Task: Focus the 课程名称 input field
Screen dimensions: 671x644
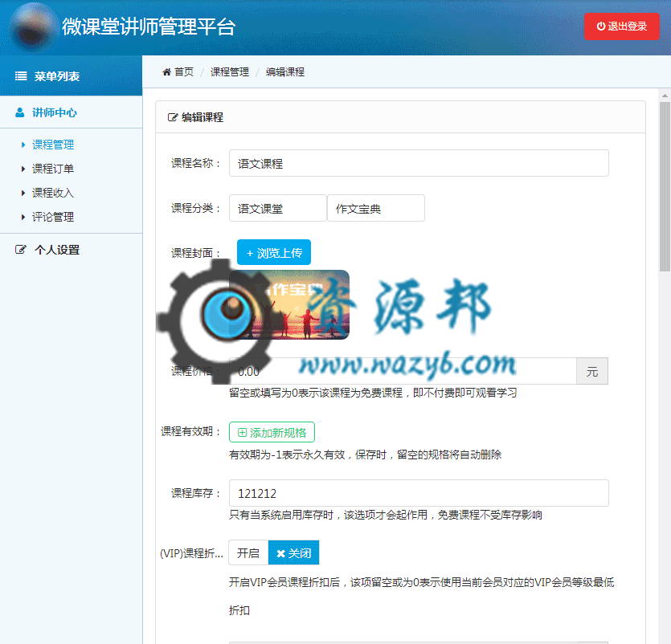Action: [419, 163]
